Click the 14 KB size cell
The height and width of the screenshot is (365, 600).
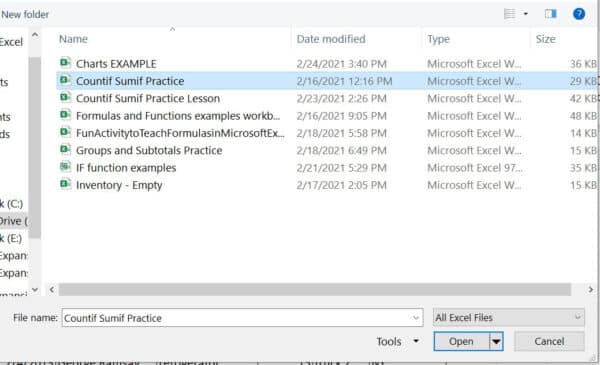click(583, 133)
